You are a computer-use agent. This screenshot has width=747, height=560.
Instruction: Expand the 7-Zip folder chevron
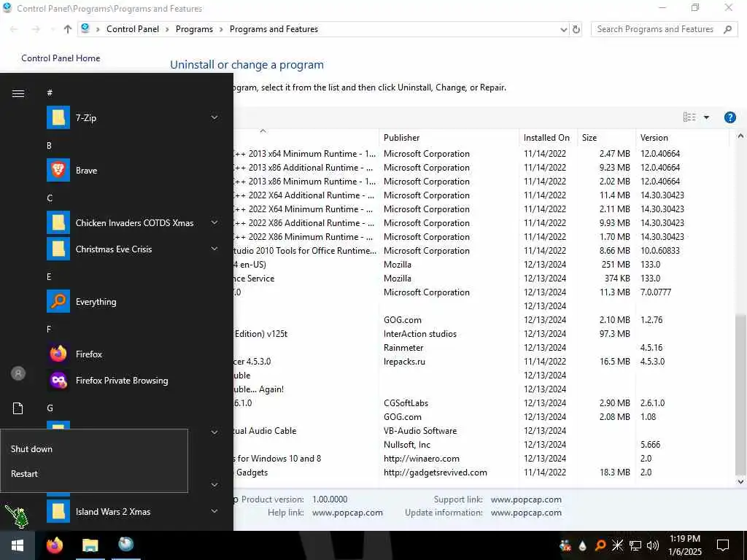[214, 117]
